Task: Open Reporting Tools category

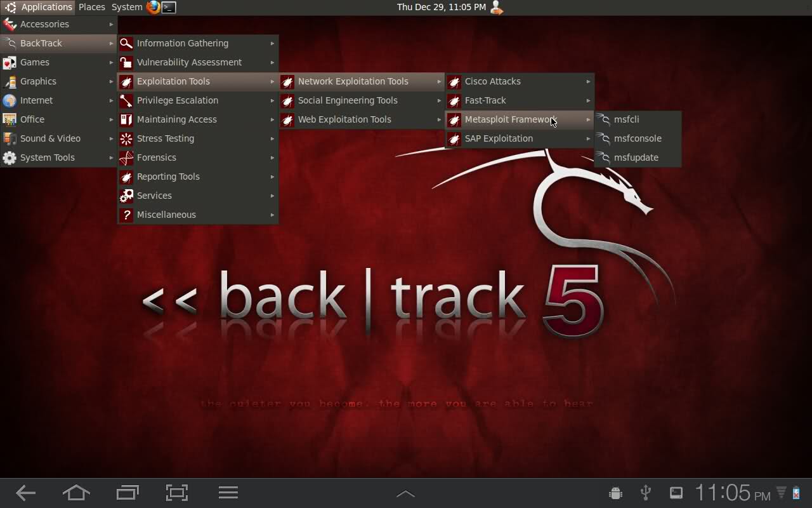Action: click(x=198, y=177)
